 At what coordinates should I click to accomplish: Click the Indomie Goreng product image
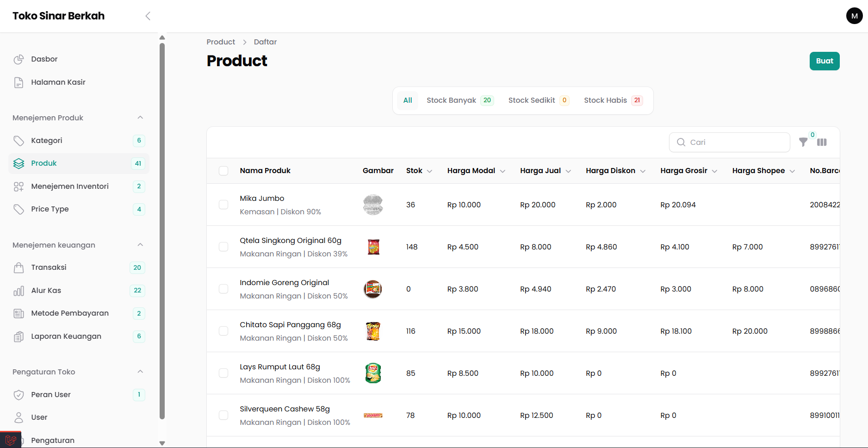tap(373, 289)
